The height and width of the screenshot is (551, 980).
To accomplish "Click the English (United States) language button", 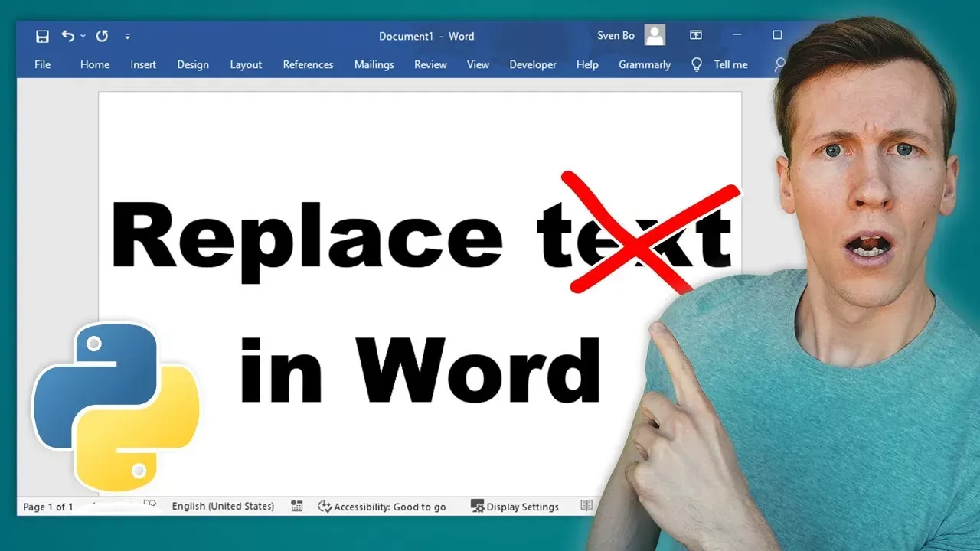I will 223,506.
